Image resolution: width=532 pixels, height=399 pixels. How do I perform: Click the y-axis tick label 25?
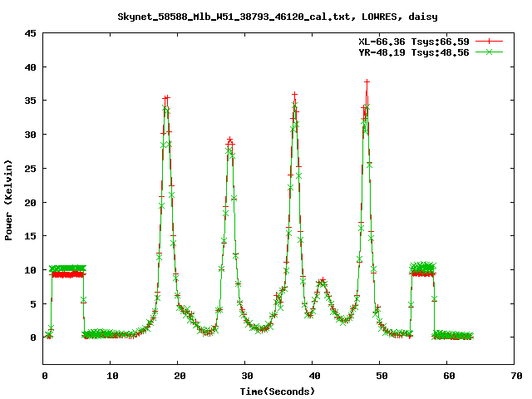point(30,168)
